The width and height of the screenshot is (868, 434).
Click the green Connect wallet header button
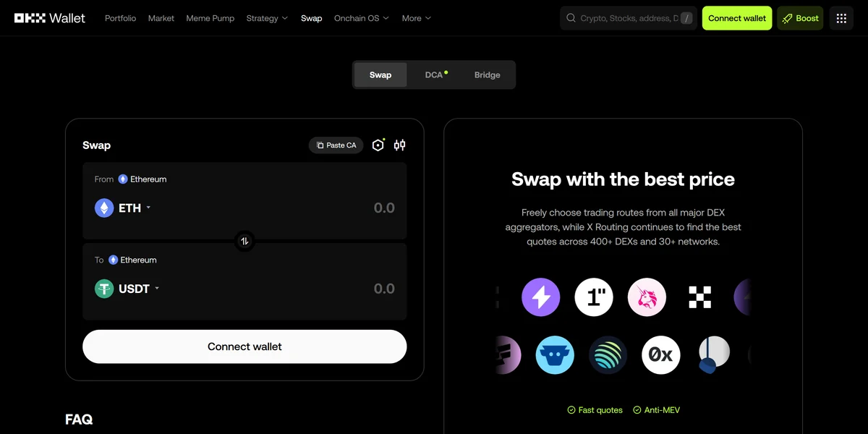click(737, 18)
